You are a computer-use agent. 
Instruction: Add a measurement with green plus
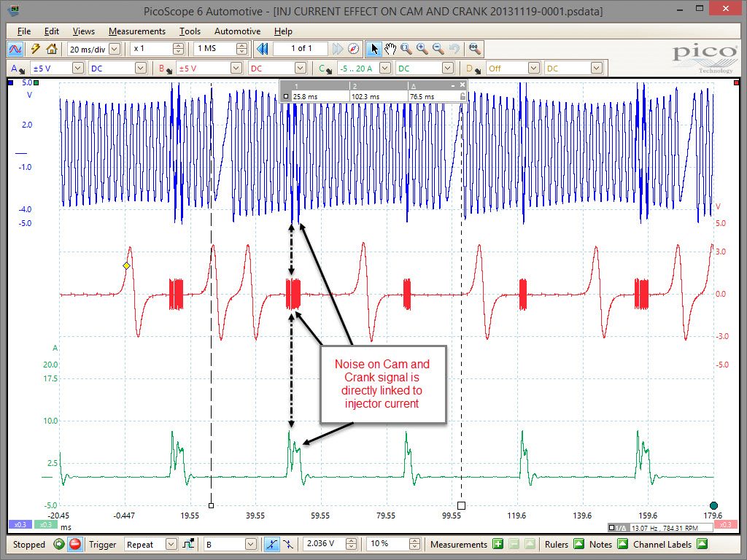tap(498, 544)
